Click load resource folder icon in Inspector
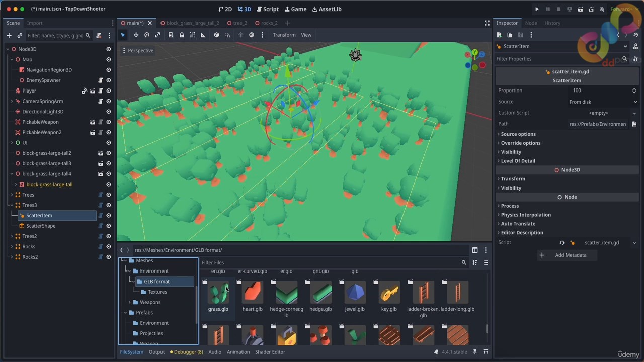 pyautogui.click(x=510, y=35)
